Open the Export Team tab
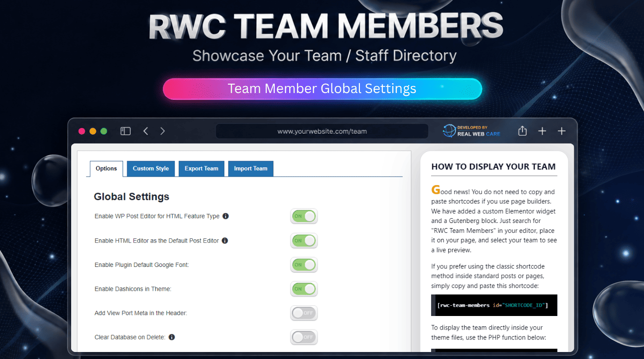644x359 pixels. pos(201,169)
